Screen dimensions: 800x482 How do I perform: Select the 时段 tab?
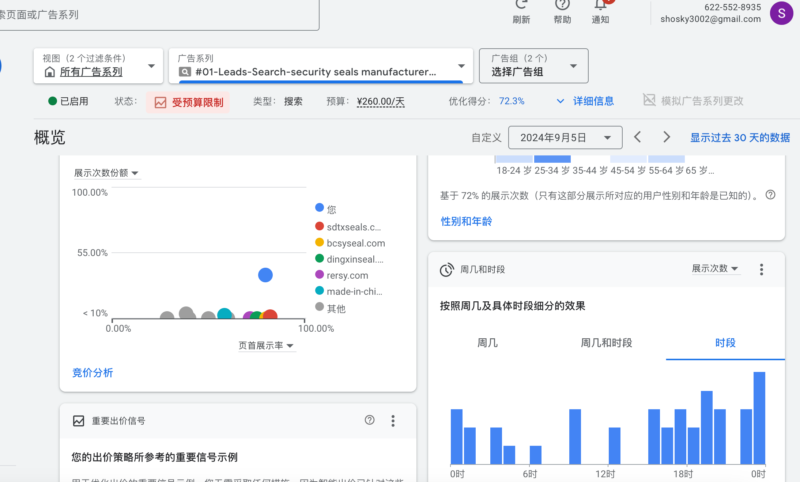tap(725, 343)
